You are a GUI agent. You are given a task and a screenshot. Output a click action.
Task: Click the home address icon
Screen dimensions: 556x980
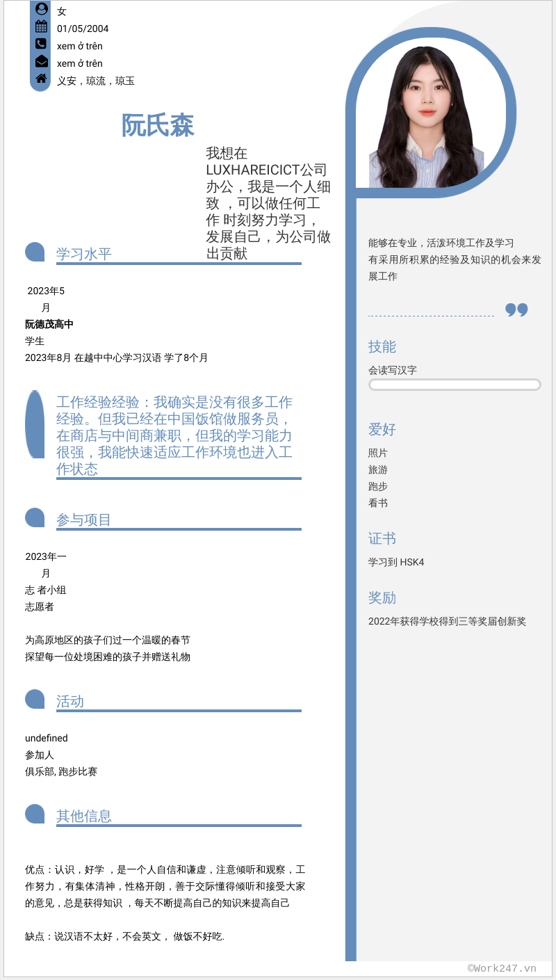coord(41,79)
